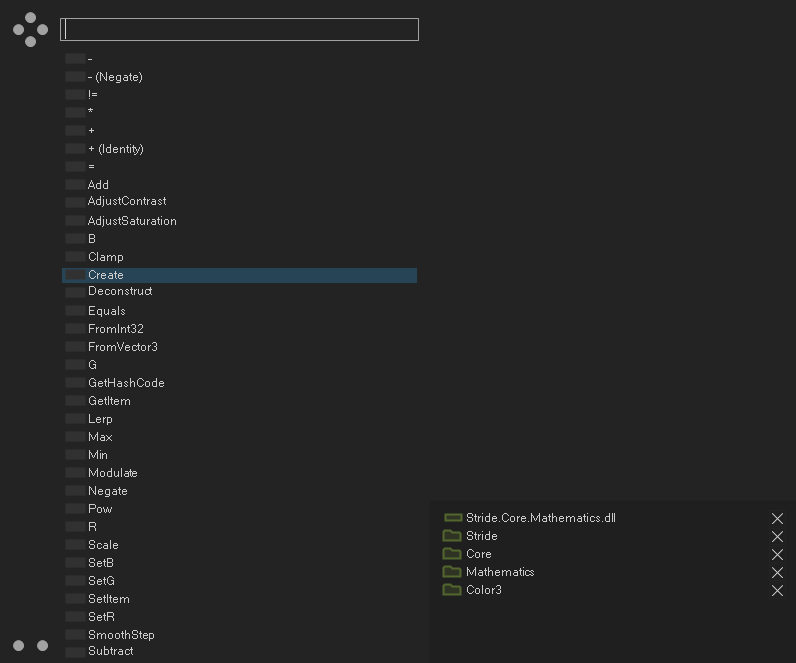This screenshot has height=663, width=796.
Task: Remove the Mathematics category filter
Action: 777,573
